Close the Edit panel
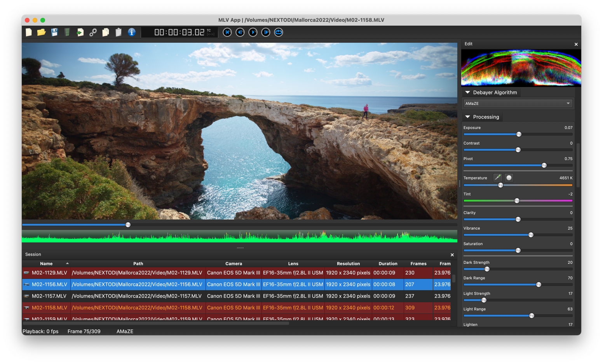 tap(576, 44)
